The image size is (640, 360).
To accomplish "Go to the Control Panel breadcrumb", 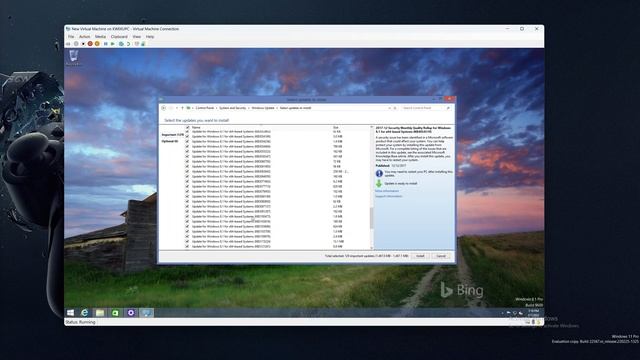I will click(204, 108).
